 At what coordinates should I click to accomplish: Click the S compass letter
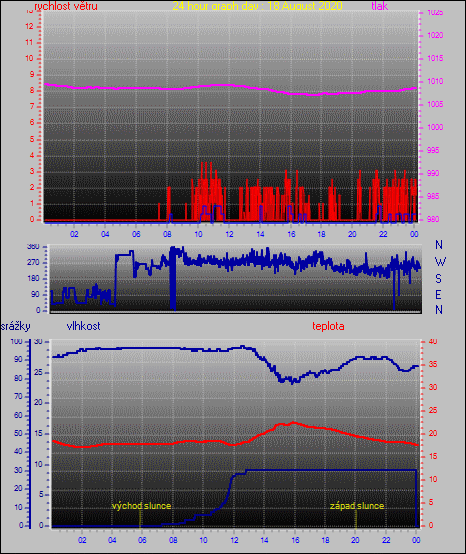tap(438, 279)
